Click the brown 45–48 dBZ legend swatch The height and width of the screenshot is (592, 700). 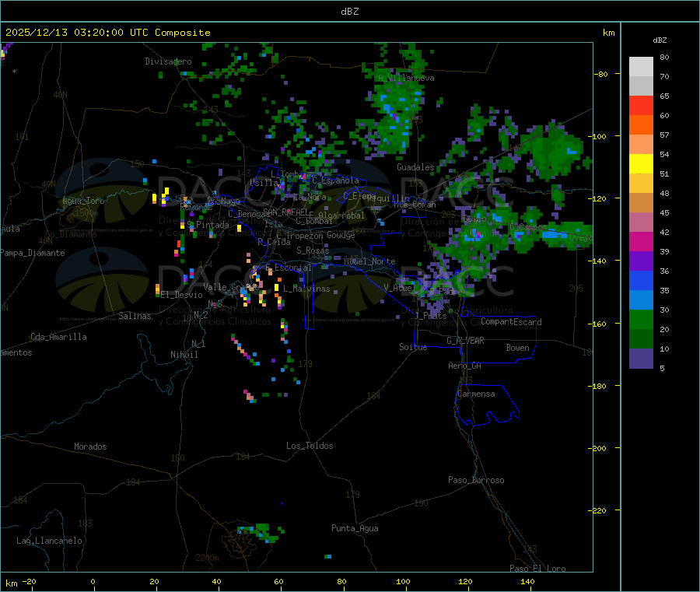pyautogui.click(x=641, y=202)
